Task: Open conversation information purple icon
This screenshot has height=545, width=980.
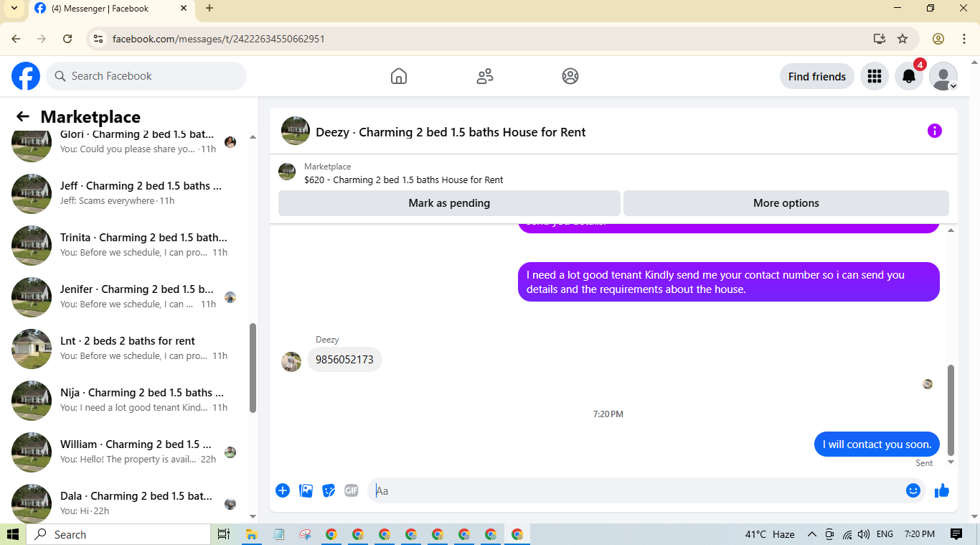Action: tap(934, 131)
